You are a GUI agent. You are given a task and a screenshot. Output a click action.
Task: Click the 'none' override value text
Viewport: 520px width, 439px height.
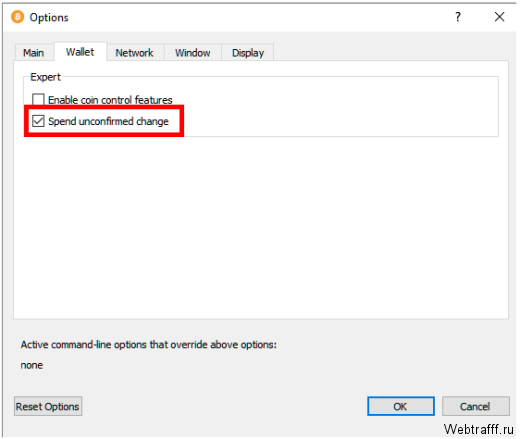tap(32, 365)
